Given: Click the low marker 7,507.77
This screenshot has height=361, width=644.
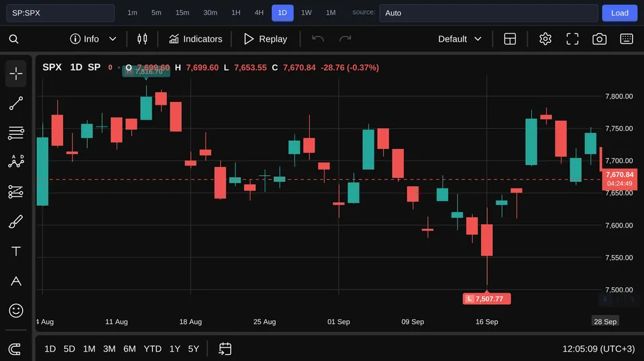Looking at the screenshot, I should [487, 299].
